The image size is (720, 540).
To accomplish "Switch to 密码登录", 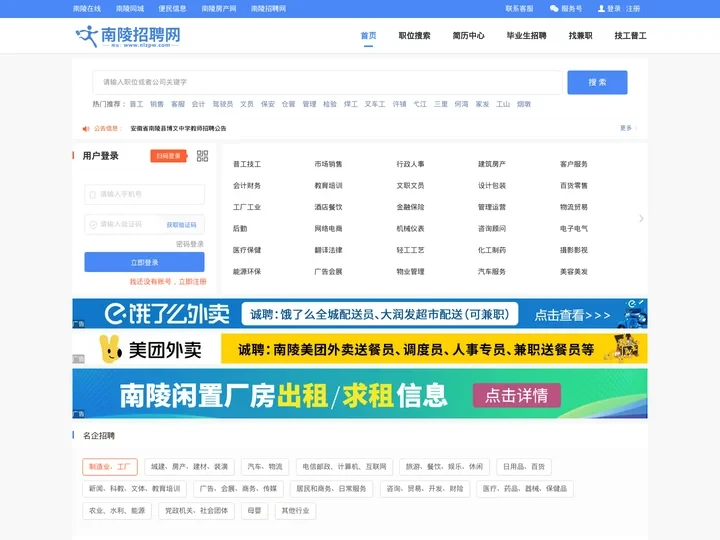I will [x=190, y=244].
